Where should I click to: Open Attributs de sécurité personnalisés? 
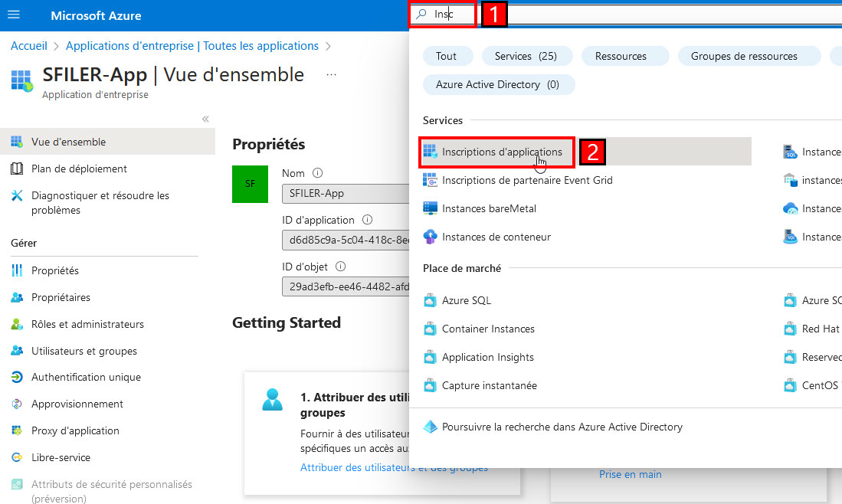coord(112,491)
